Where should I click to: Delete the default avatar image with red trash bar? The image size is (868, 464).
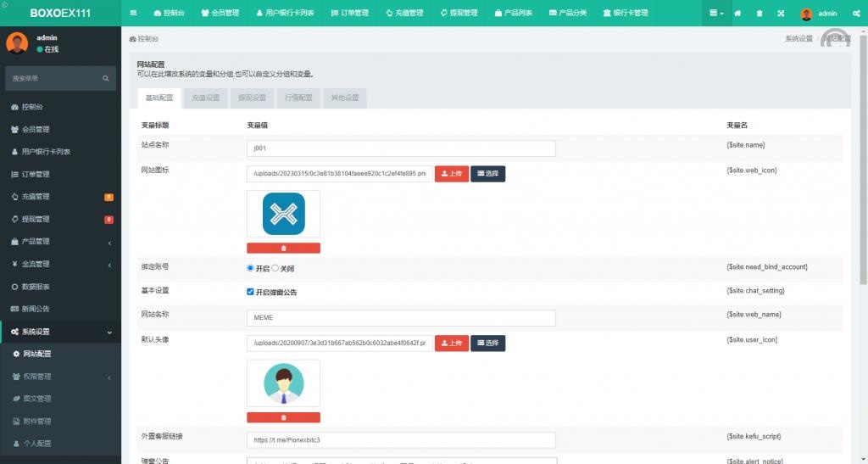pyautogui.click(x=283, y=417)
